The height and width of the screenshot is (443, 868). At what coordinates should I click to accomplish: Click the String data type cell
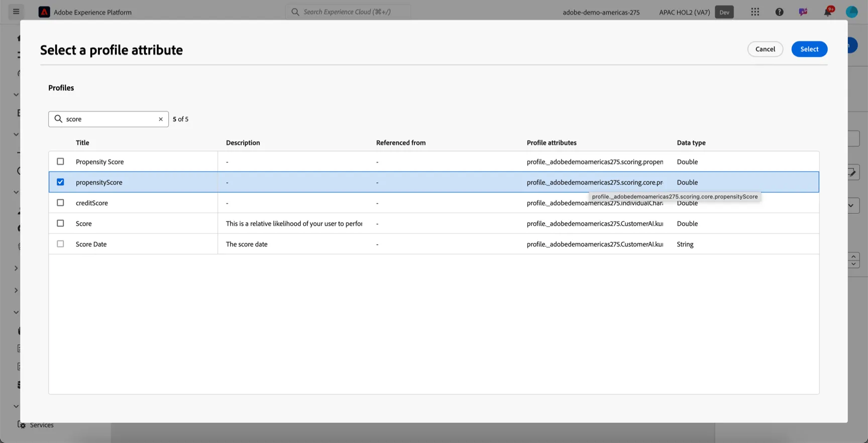pyautogui.click(x=685, y=244)
